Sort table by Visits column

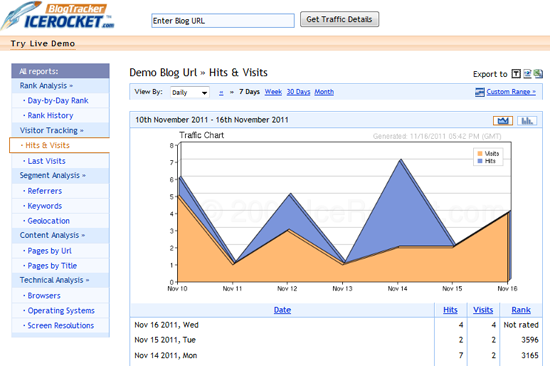[x=483, y=310]
